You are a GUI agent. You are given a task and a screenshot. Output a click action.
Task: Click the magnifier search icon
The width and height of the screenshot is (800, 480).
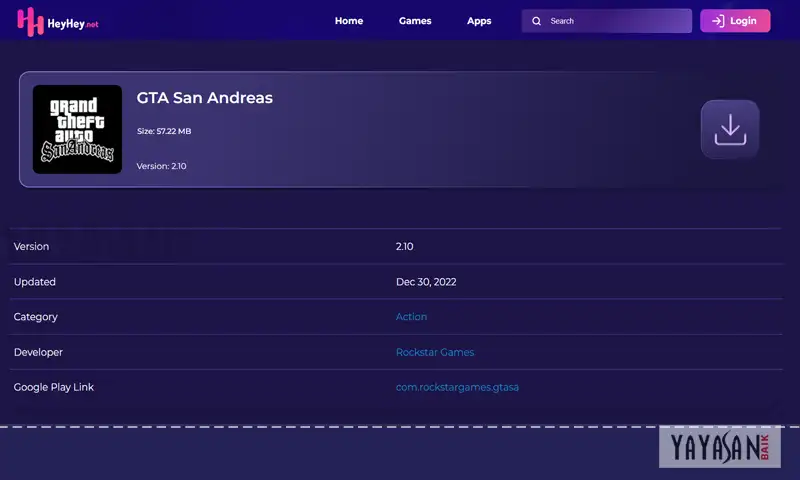pyautogui.click(x=536, y=21)
